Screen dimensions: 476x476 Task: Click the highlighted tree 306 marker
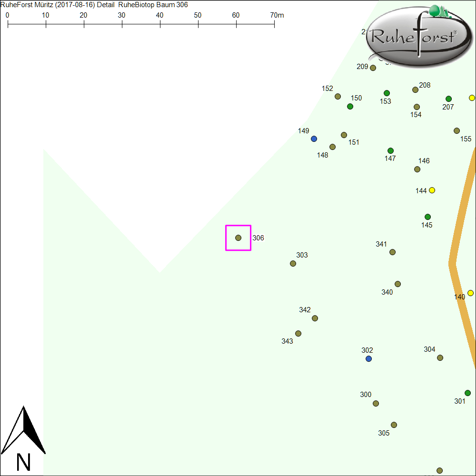click(238, 238)
